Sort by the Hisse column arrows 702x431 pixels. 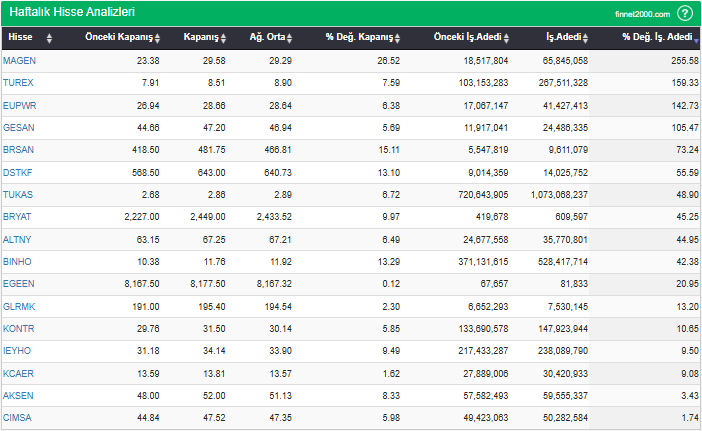point(37,38)
